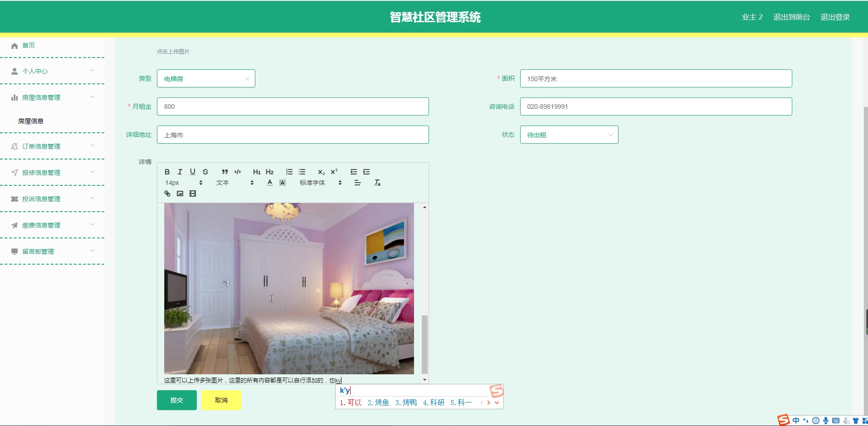Select IME candidate 2.烤鱼
868x426 pixels.
[x=378, y=402]
